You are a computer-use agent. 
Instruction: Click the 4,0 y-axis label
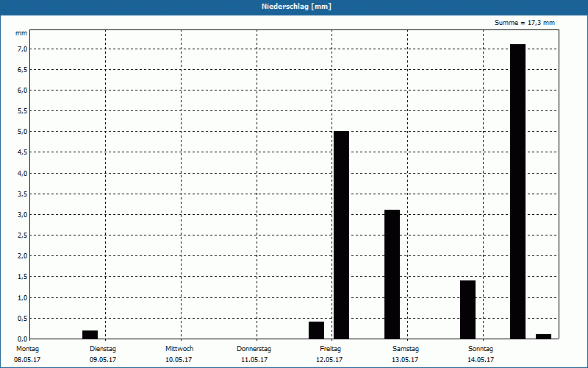click(23, 173)
